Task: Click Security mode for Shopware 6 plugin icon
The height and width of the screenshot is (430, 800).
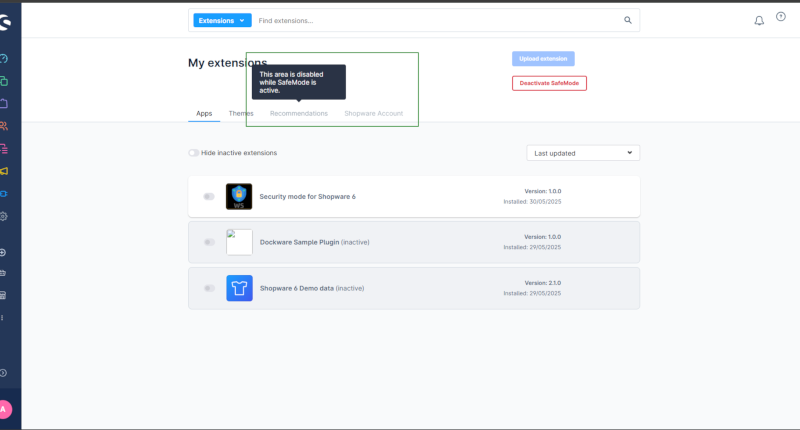Action: click(239, 196)
